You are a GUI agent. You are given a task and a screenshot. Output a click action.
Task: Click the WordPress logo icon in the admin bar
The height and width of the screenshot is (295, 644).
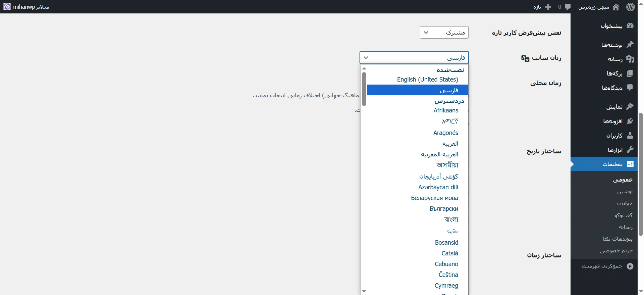point(631,7)
